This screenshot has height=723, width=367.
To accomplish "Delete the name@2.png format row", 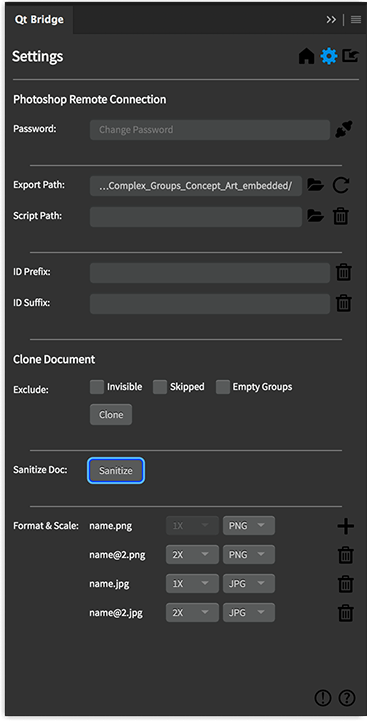I will click(x=346, y=555).
